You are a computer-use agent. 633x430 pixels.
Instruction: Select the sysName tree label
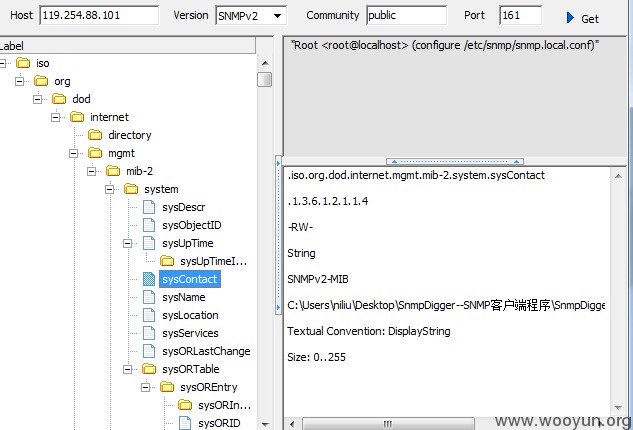(x=184, y=297)
